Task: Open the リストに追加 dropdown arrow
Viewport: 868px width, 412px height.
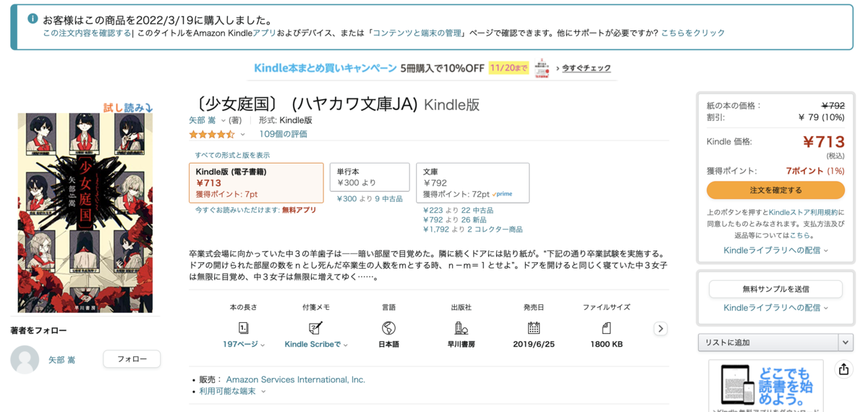Action: [x=845, y=342]
